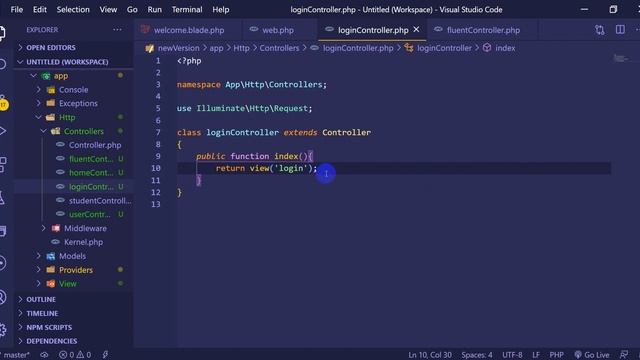Start Go Live server

(592, 355)
